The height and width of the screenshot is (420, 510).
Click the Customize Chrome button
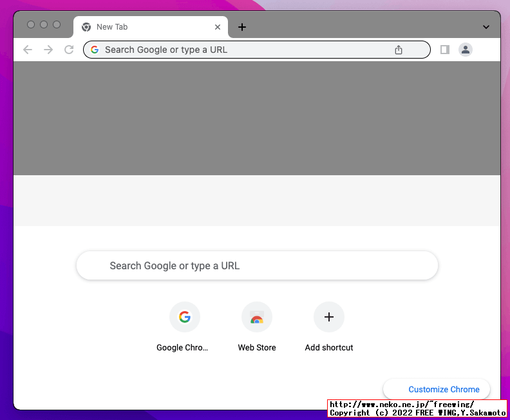[x=437, y=389]
